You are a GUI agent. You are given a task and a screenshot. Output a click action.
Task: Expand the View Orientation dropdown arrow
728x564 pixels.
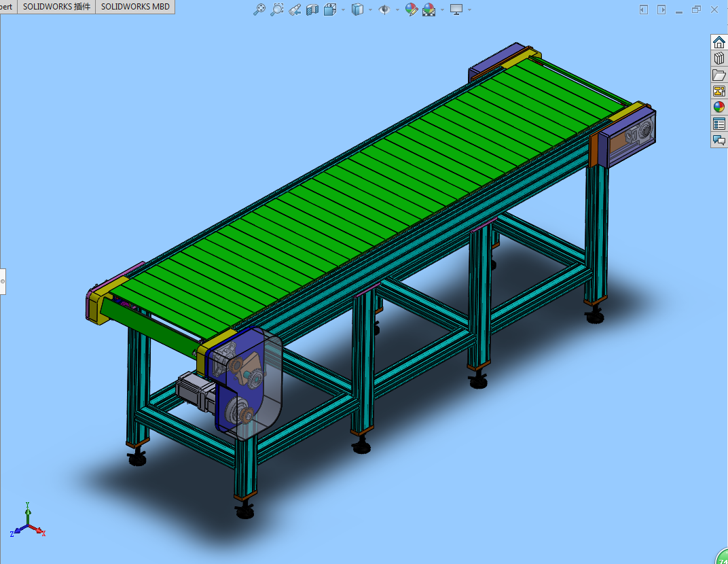point(343,10)
